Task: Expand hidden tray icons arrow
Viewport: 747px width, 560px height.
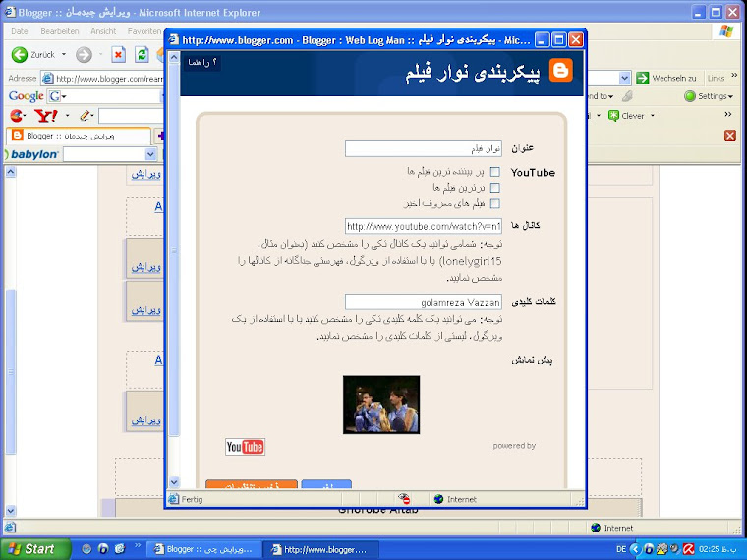Action: pos(636,549)
